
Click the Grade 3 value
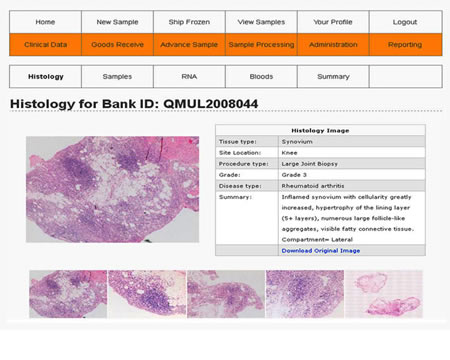tap(294, 175)
